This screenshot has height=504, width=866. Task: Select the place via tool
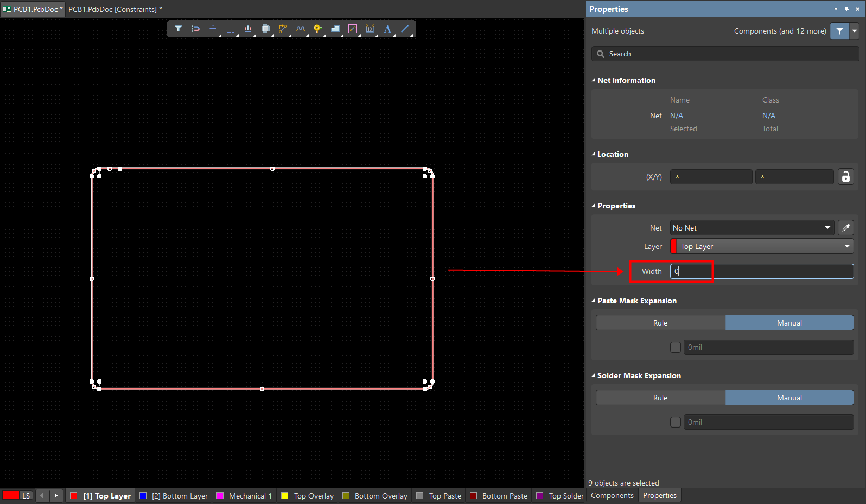(317, 29)
